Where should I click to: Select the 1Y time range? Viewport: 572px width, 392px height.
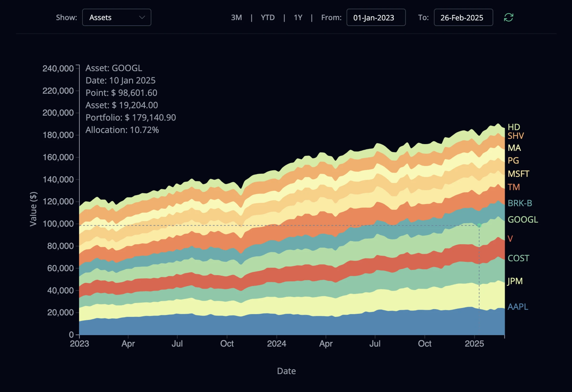[298, 17]
